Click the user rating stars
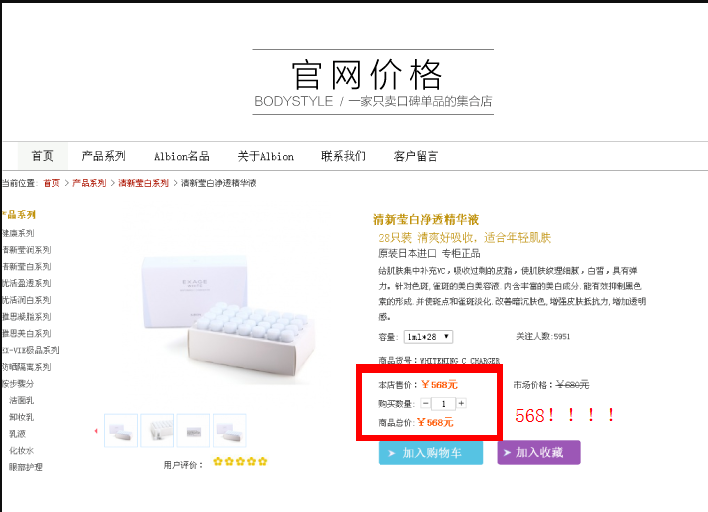The image size is (708, 512). pos(240,462)
